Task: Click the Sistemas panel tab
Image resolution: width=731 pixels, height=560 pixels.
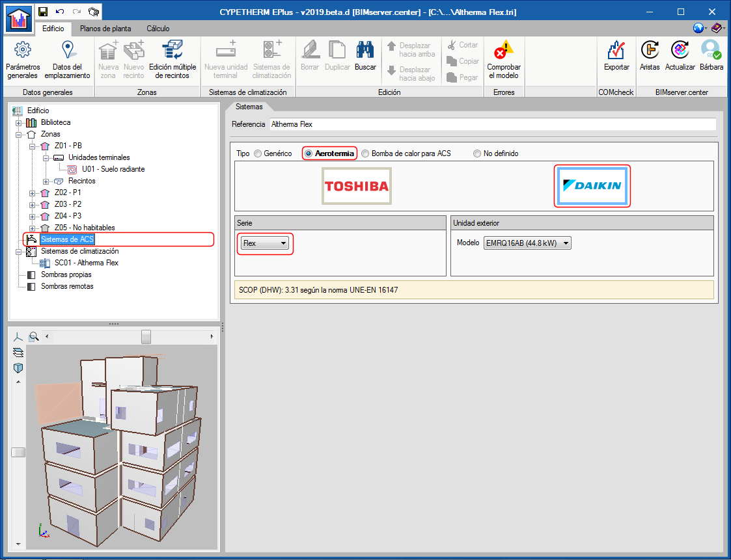Action: pyautogui.click(x=249, y=107)
